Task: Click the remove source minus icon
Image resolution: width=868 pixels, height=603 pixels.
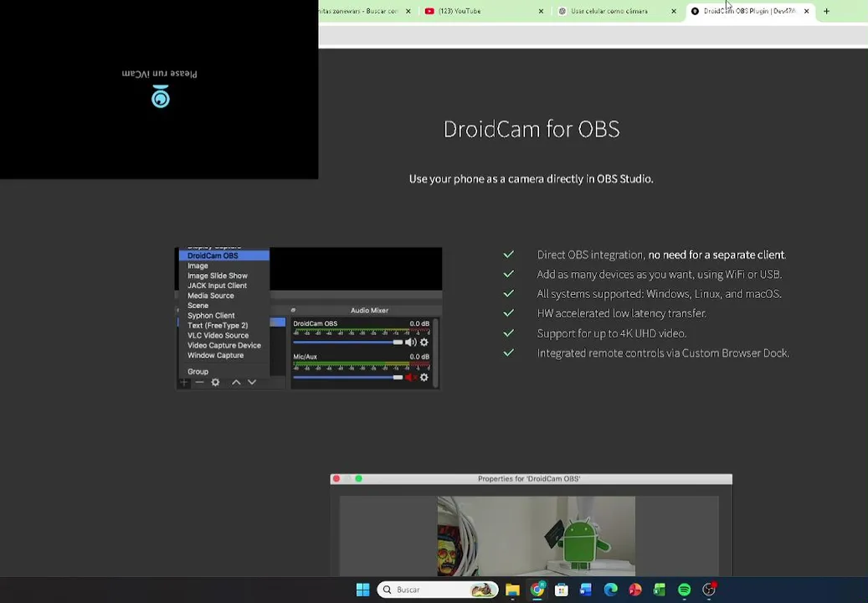Action: pos(200,382)
